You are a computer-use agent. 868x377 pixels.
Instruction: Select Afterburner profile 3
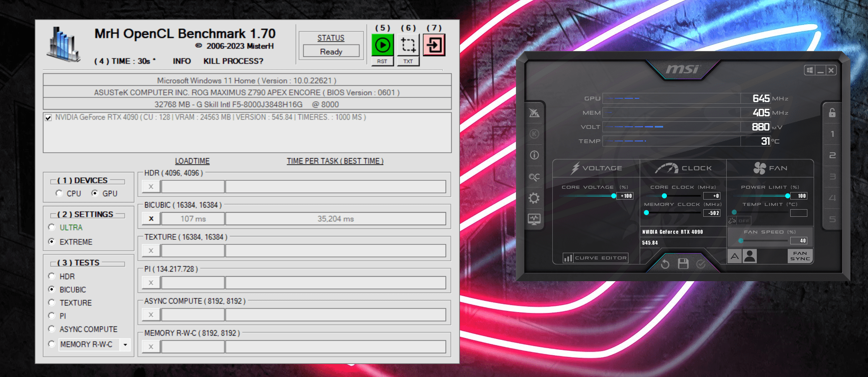[x=832, y=177]
